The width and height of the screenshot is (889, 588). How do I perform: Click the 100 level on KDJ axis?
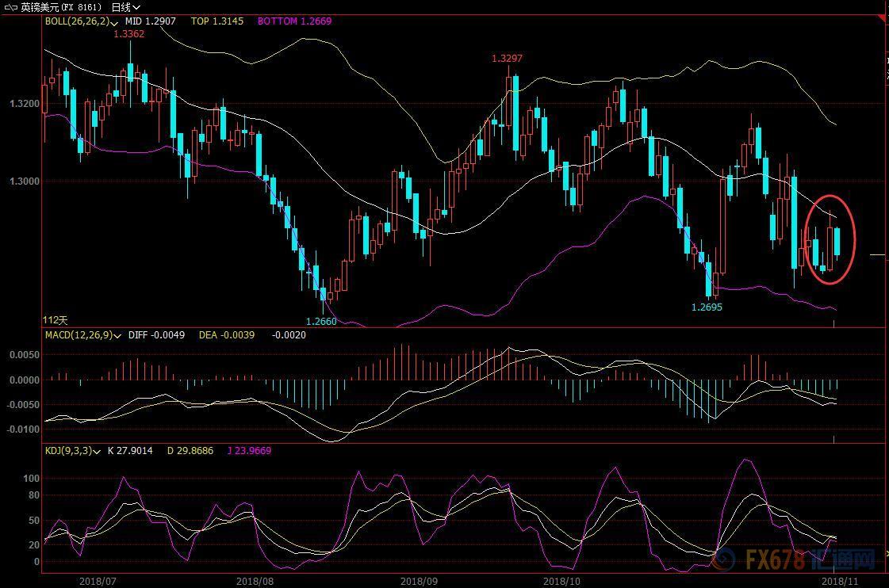31,479
